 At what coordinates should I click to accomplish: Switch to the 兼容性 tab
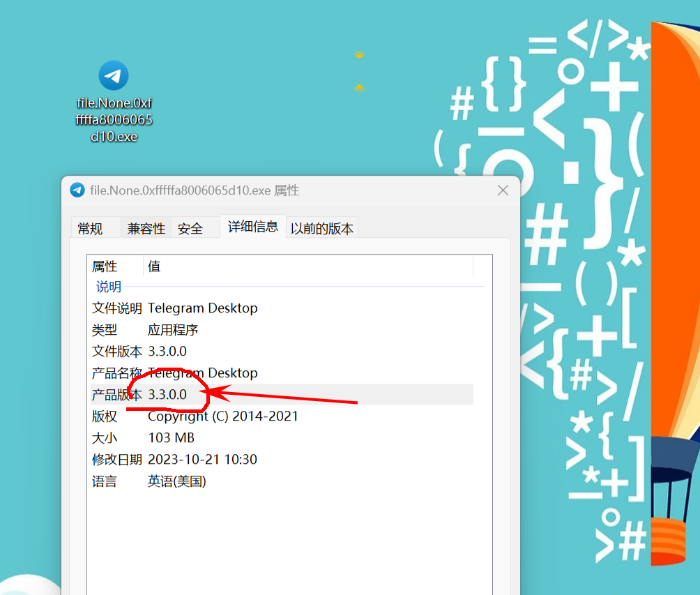(x=146, y=228)
